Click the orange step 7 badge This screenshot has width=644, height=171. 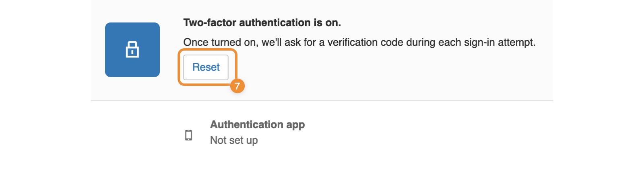[237, 86]
